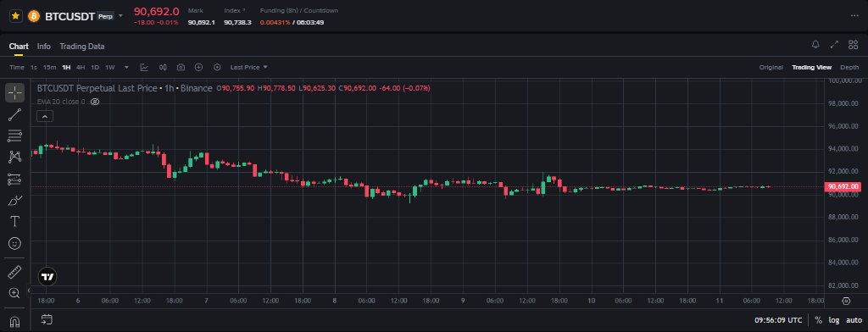868x332 pixels.
Task: Open the price scale settings gear
Action: pyautogui.click(x=845, y=301)
